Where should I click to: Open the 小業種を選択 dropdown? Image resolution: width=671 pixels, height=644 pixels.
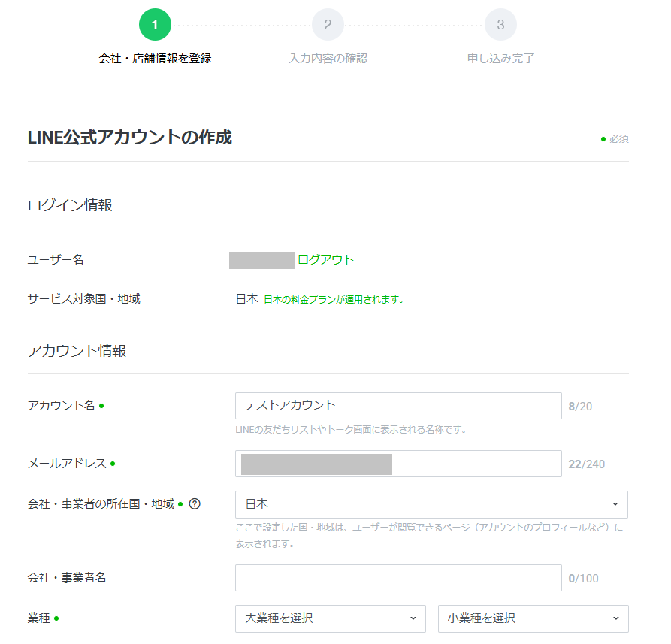(x=533, y=618)
